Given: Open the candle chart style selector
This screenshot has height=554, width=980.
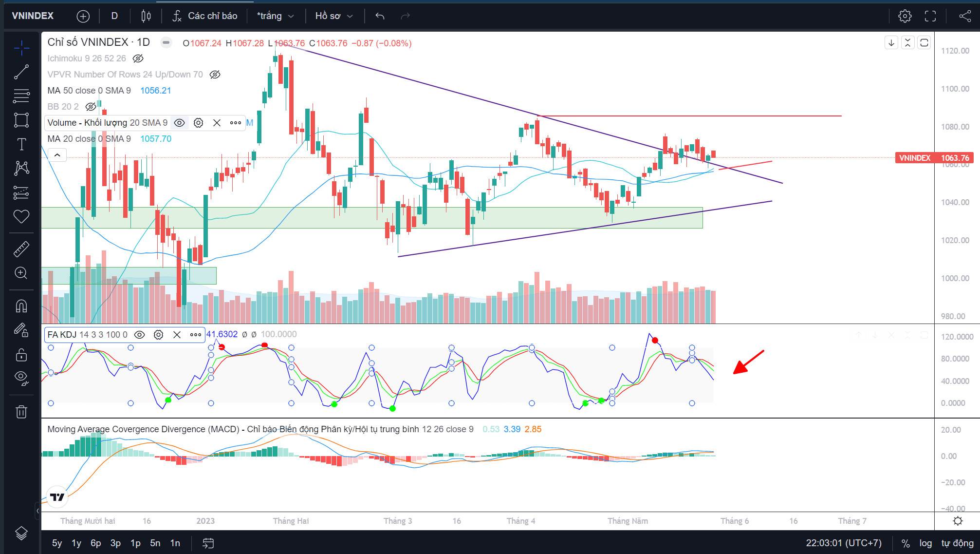Looking at the screenshot, I should coord(146,16).
